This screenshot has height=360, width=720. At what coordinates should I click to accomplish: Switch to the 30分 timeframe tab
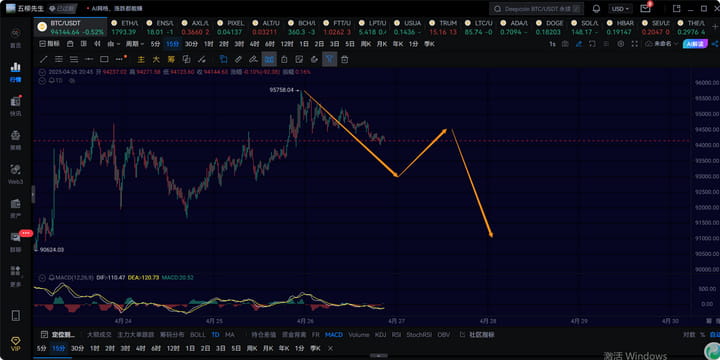point(191,44)
